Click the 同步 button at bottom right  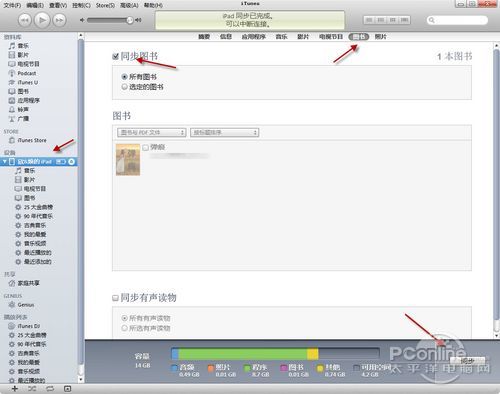point(467,360)
